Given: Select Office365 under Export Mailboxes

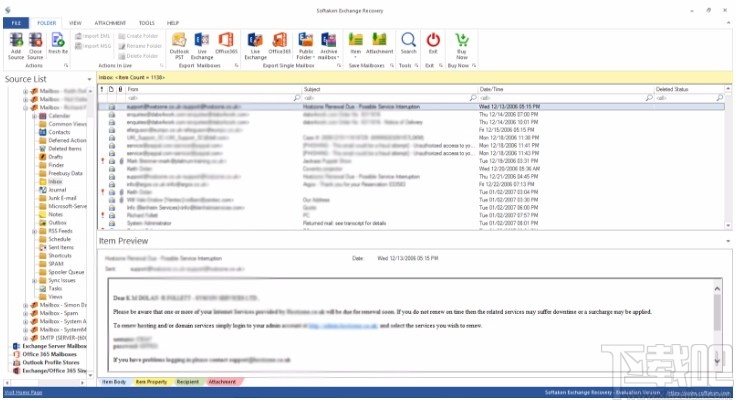Looking at the screenshot, I should coord(226,43).
